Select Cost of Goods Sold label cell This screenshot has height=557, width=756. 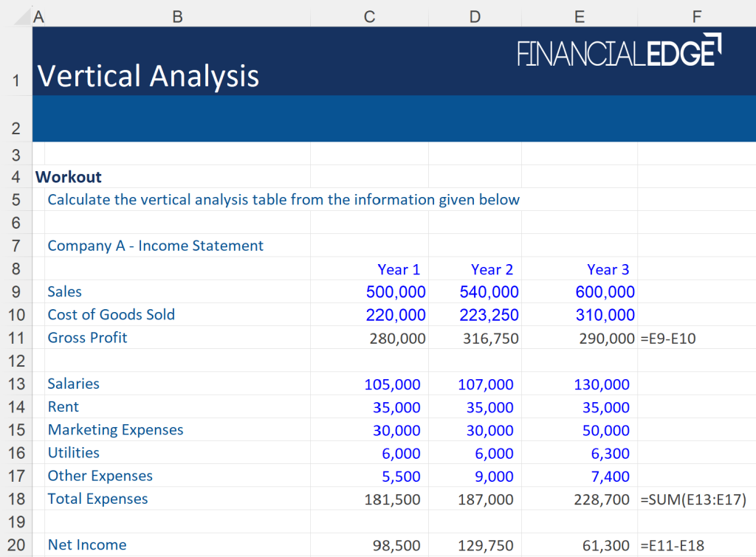[x=111, y=314]
